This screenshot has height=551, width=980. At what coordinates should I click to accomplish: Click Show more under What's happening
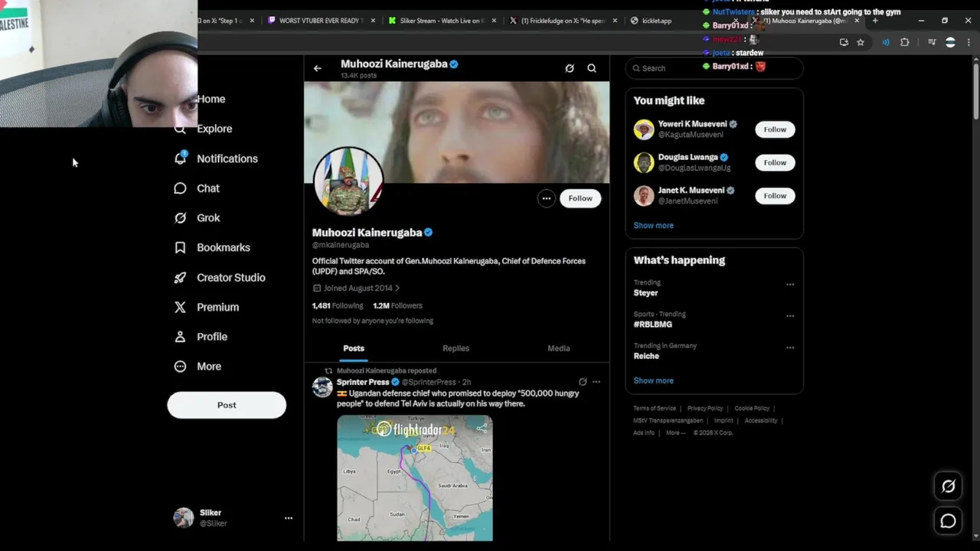[653, 380]
